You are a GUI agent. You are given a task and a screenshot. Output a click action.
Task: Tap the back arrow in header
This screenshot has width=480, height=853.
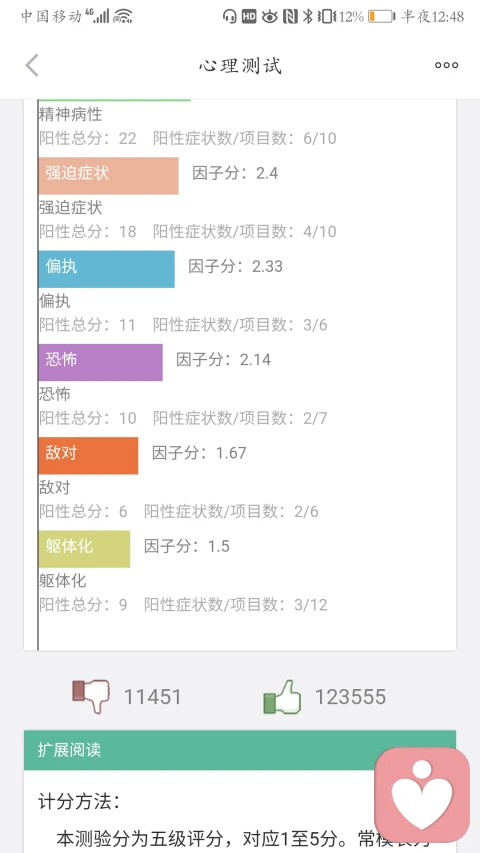[x=32, y=66]
